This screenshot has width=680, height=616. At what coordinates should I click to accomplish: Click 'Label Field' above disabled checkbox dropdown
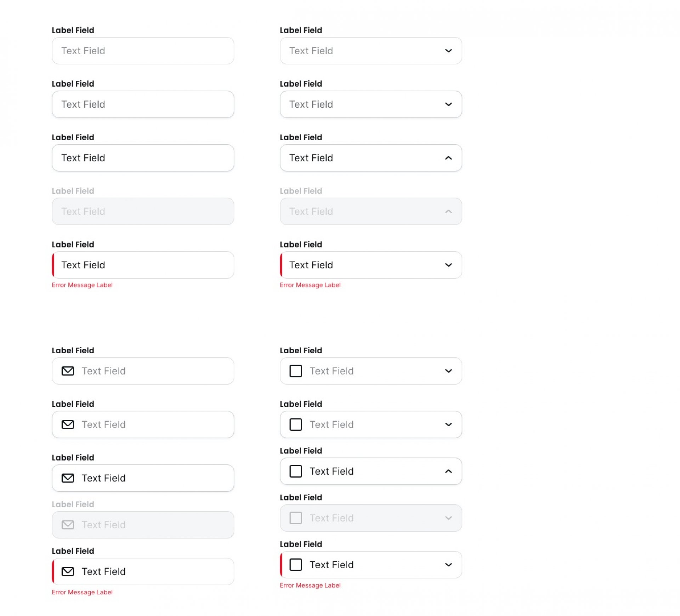pyautogui.click(x=301, y=497)
